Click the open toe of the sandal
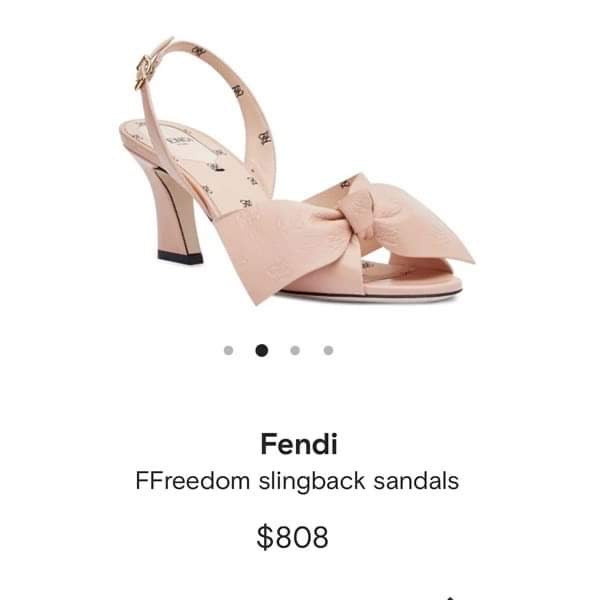595x600 pixels. pos(411,277)
